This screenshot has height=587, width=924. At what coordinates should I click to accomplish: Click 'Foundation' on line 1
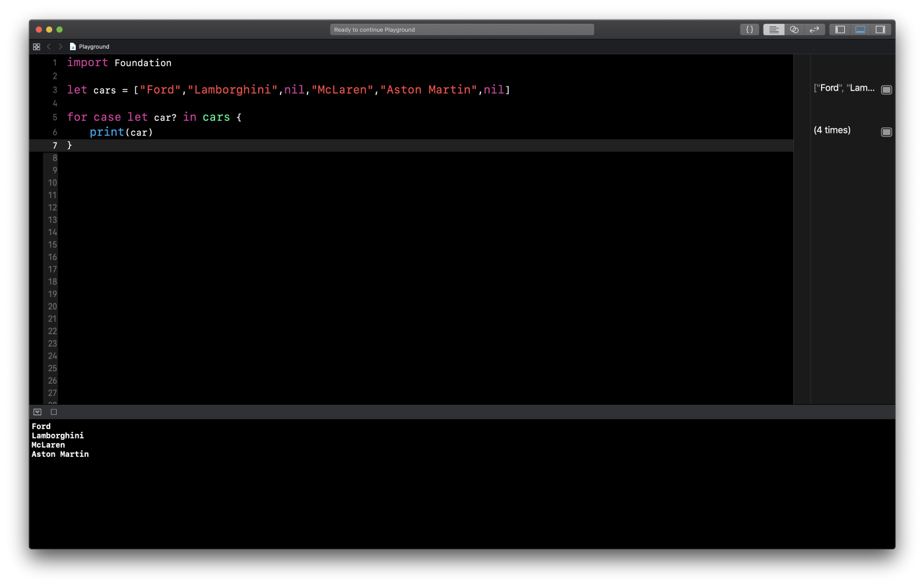(x=143, y=63)
